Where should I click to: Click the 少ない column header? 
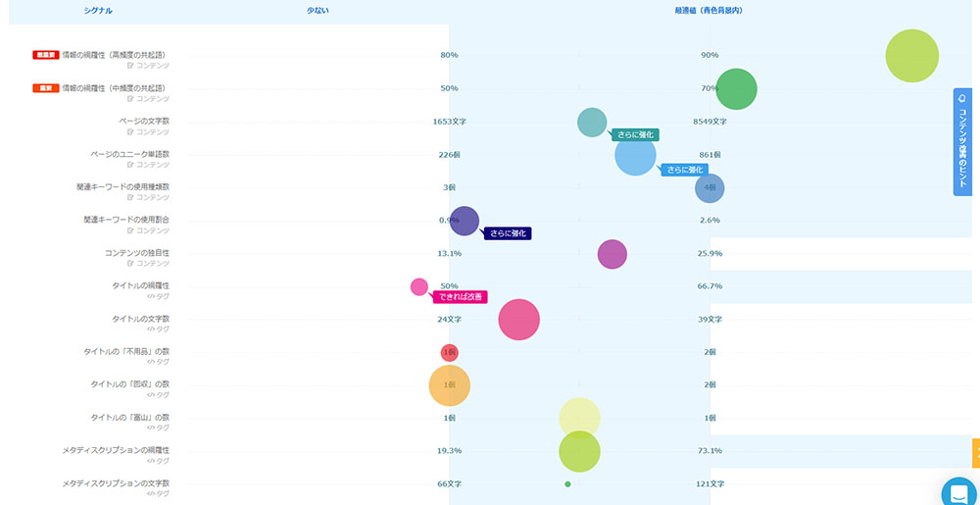(x=318, y=10)
